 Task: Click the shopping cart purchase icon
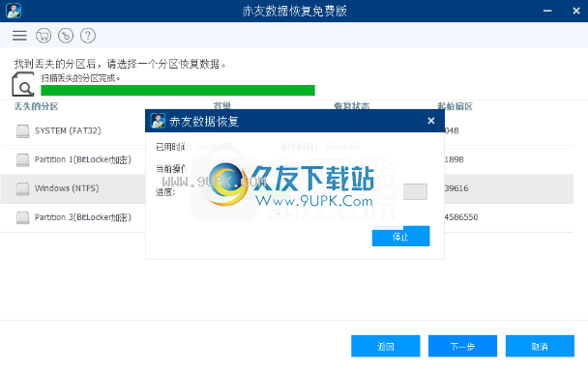44,36
